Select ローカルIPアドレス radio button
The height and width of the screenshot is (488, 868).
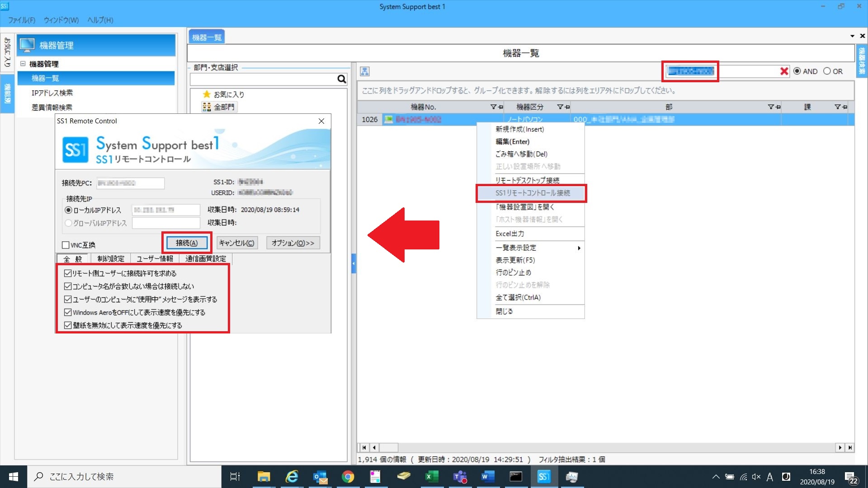(x=69, y=210)
